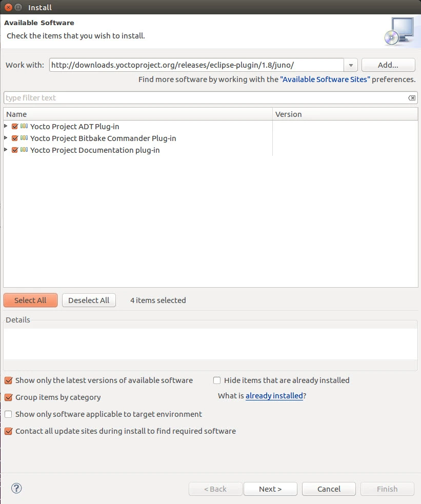
Task: Uncheck Yocto Project ADT Plug-in checkbox
Action: tap(15, 127)
